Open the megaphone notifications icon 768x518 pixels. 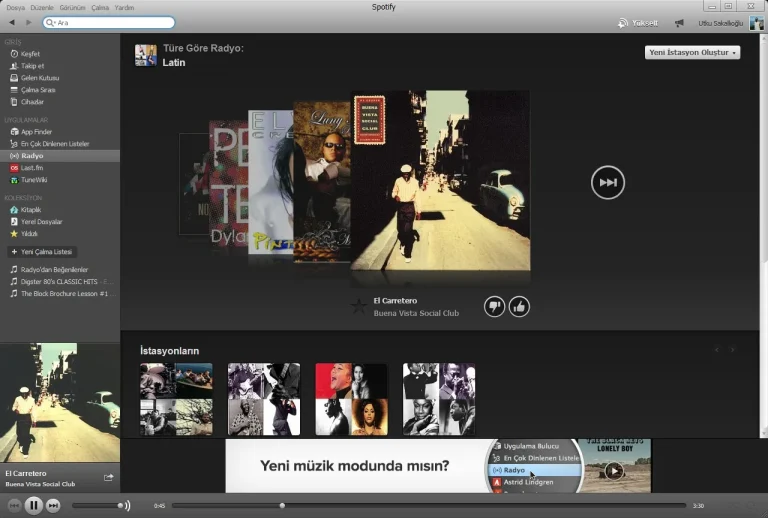(679, 23)
